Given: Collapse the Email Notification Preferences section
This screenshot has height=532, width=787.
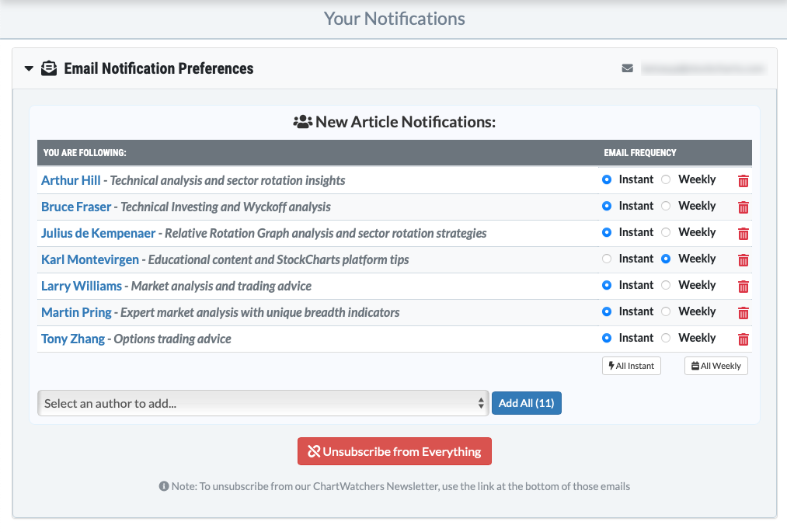Looking at the screenshot, I should click(29, 68).
